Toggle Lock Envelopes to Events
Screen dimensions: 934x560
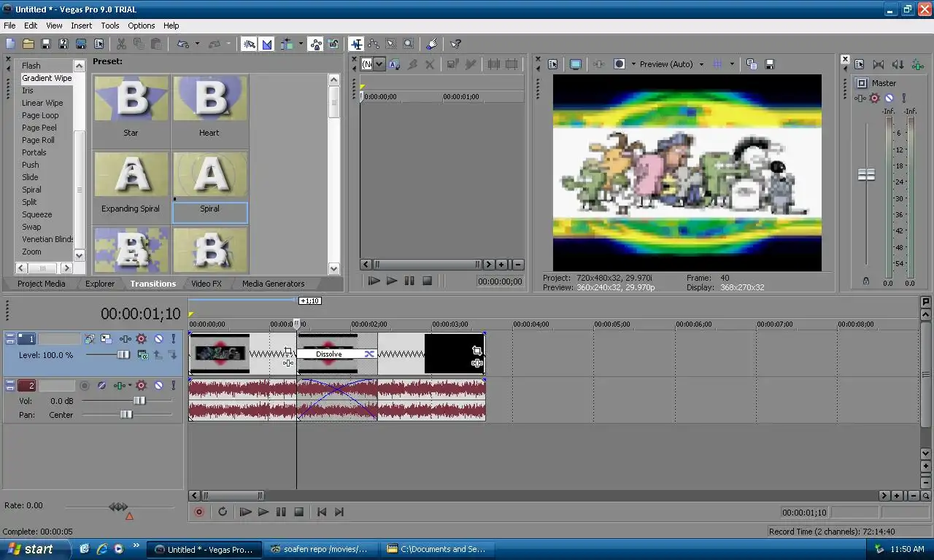[315, 44]
